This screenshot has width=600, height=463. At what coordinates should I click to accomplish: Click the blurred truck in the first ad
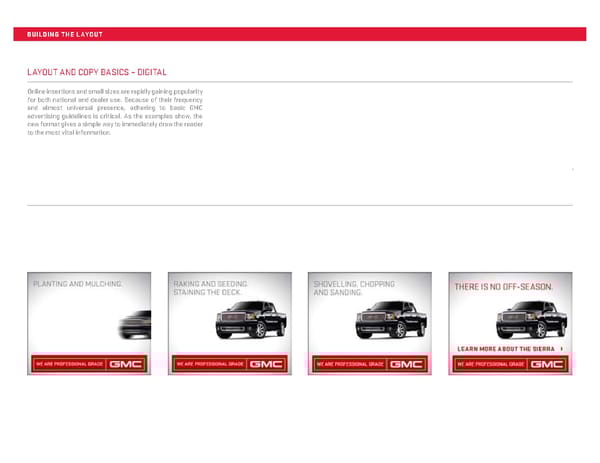click(133, 324)
